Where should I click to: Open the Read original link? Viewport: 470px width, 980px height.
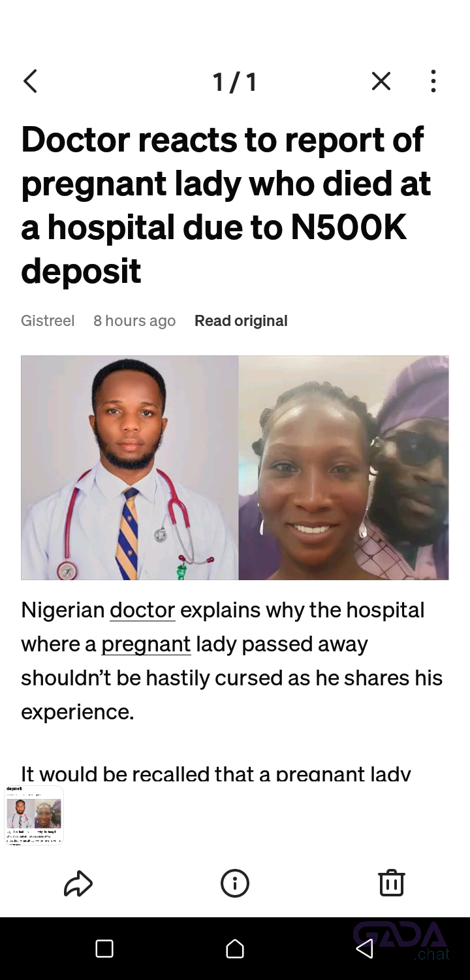click(x=241, y=321)
